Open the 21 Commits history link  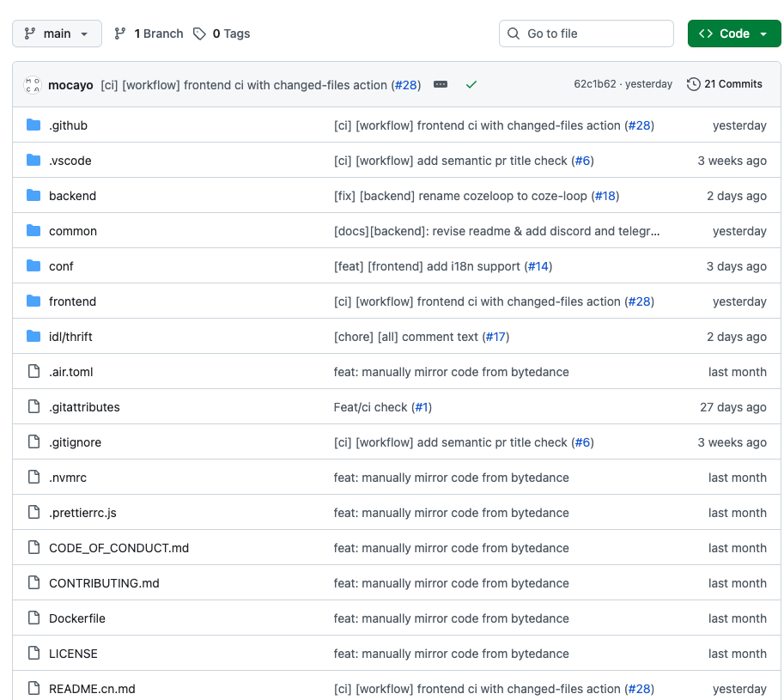pos(725,84)
